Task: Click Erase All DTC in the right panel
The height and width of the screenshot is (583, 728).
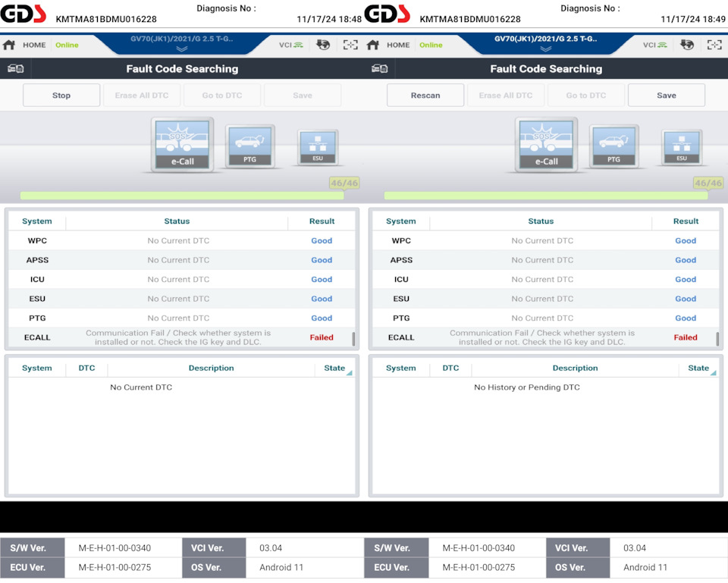Action: [x=506, y=96]
